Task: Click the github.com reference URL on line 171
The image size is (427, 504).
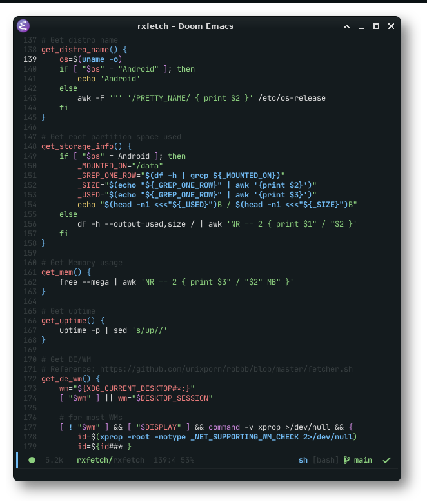Action: pyautogui.click(x=226, y=369)
